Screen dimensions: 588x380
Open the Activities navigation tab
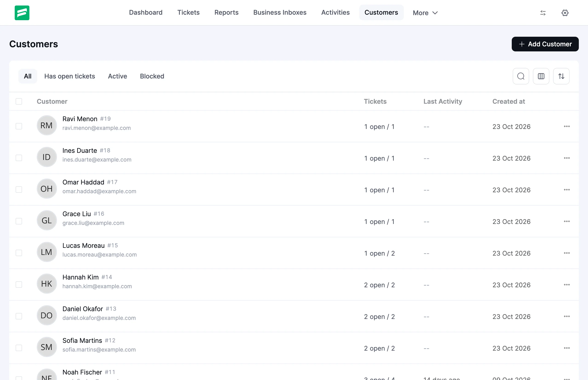tap(335, 13)
